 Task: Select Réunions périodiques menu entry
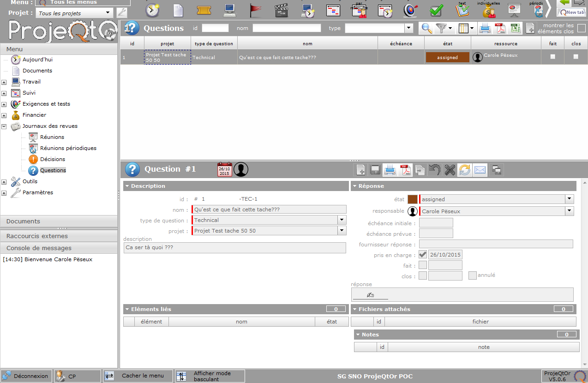(68, 148)
